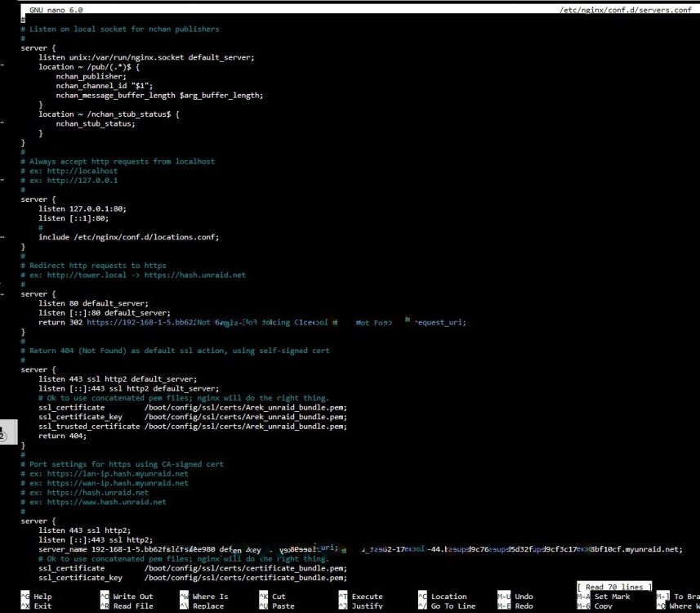Click ssl_certificate_key line with Arek_unraid_bundle.pem
The height and width of the screenshot is (613, 700).
(193, 417)
